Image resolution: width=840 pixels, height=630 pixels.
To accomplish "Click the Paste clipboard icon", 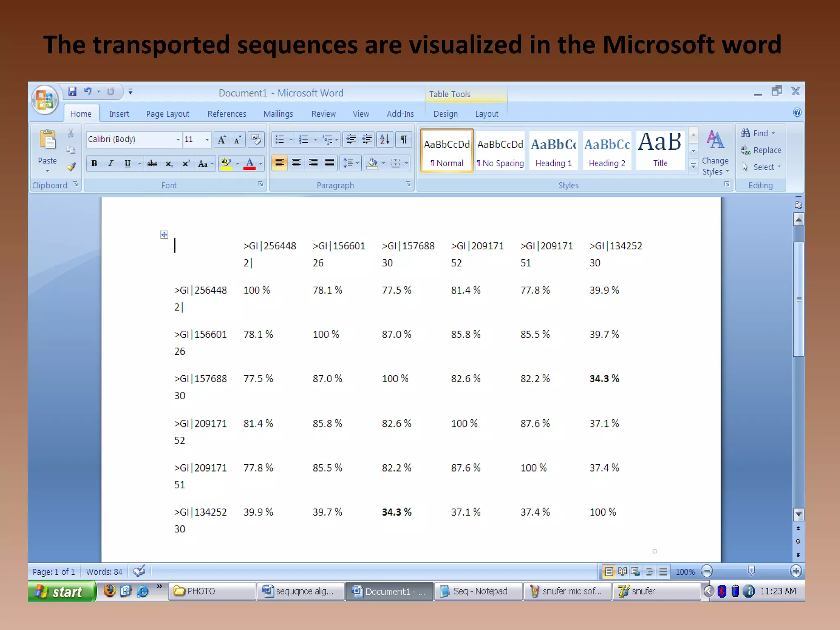I will click(48, 139).
